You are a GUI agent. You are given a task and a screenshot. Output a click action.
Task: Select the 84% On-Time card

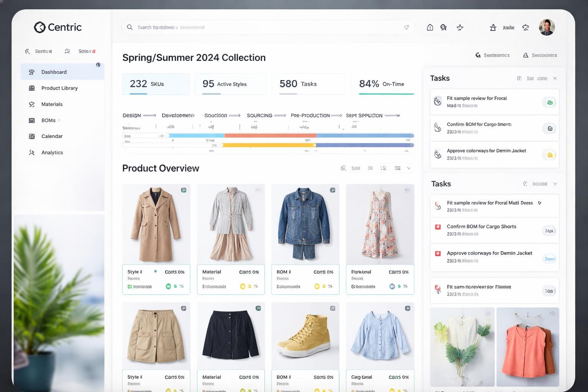click(382, 84)
